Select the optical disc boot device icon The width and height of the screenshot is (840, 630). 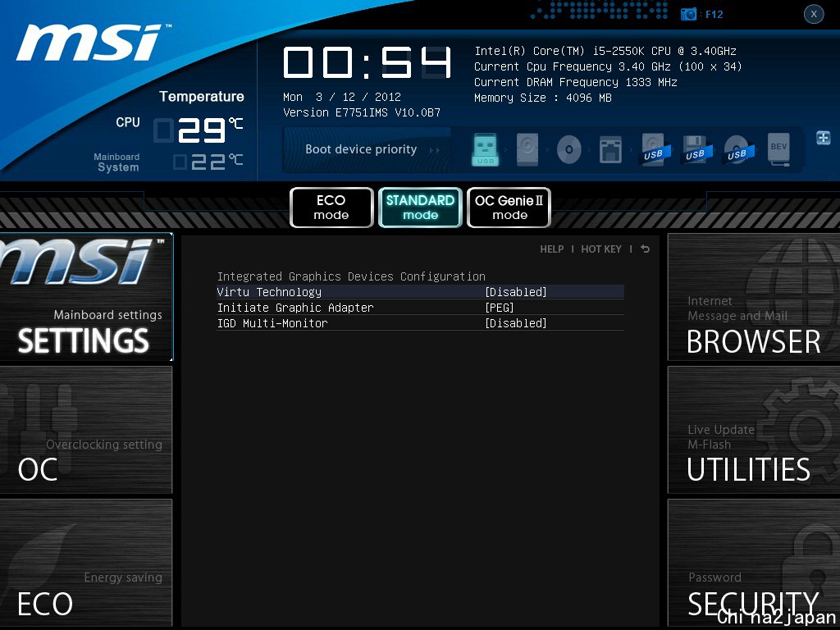(x=569, y=149)
